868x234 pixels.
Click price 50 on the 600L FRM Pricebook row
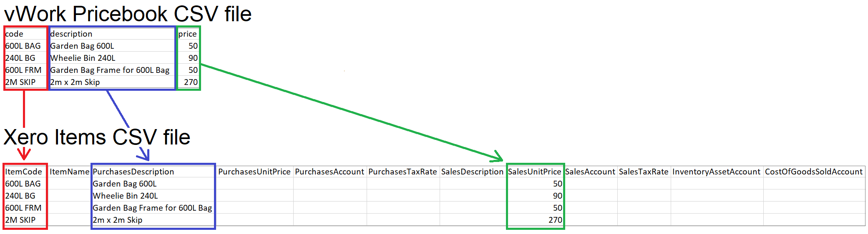coord(193,70)
